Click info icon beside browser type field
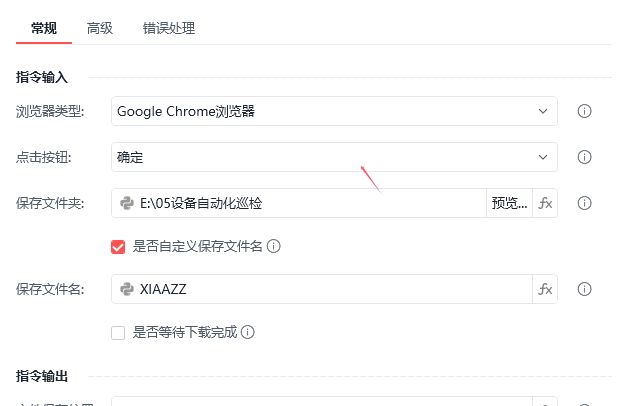The width and height of the screenshot is (628, 406). coord(585,111)
